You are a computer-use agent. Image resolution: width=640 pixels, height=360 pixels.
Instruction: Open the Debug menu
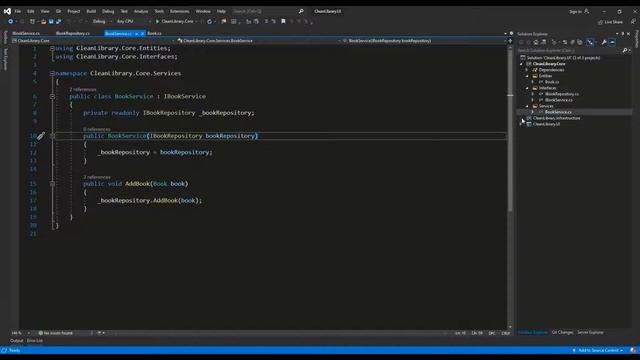[108, 11]
